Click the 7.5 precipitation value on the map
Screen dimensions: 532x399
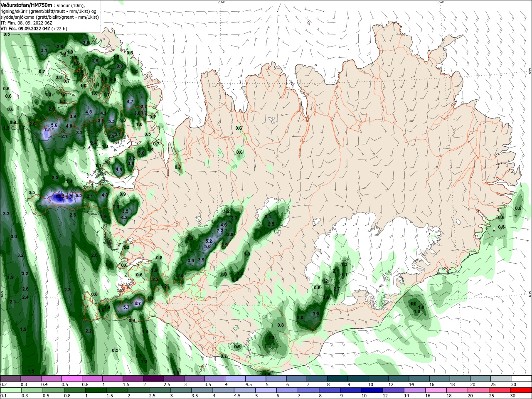point(47,130)
